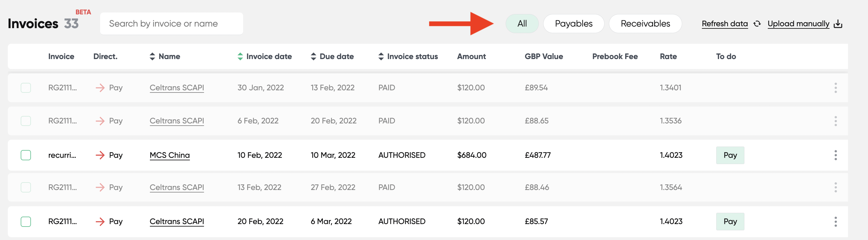The image size is (868, 240).
Task: Open three-dot menu for MCS China invoice
Action: [x=835, y=155]
